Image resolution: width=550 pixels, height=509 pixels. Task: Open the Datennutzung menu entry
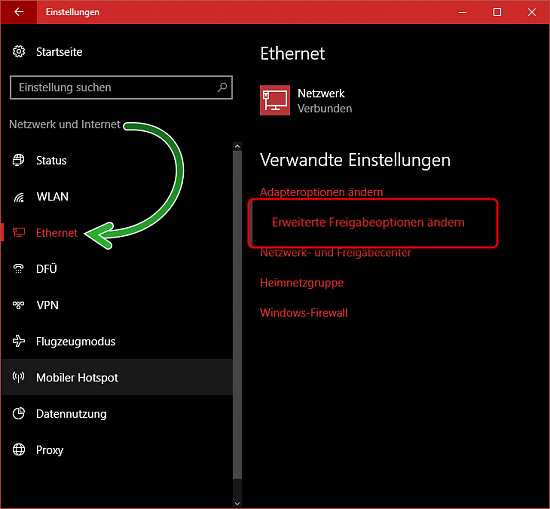118,414
